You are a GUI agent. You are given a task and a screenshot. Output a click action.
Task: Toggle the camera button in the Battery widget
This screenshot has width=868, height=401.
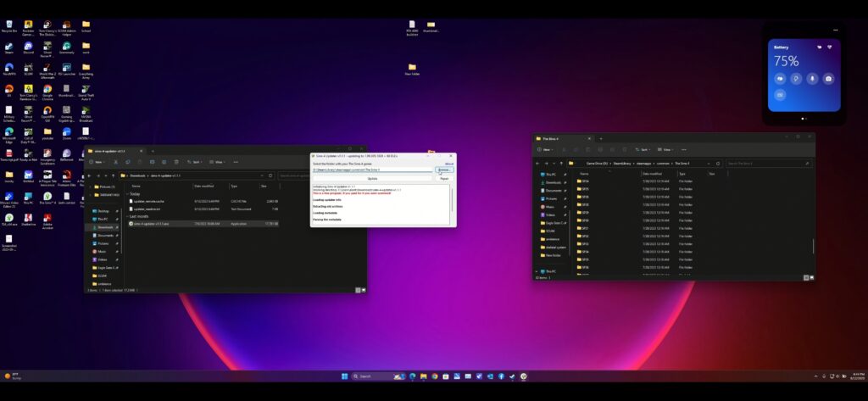(x=828, y=79)
